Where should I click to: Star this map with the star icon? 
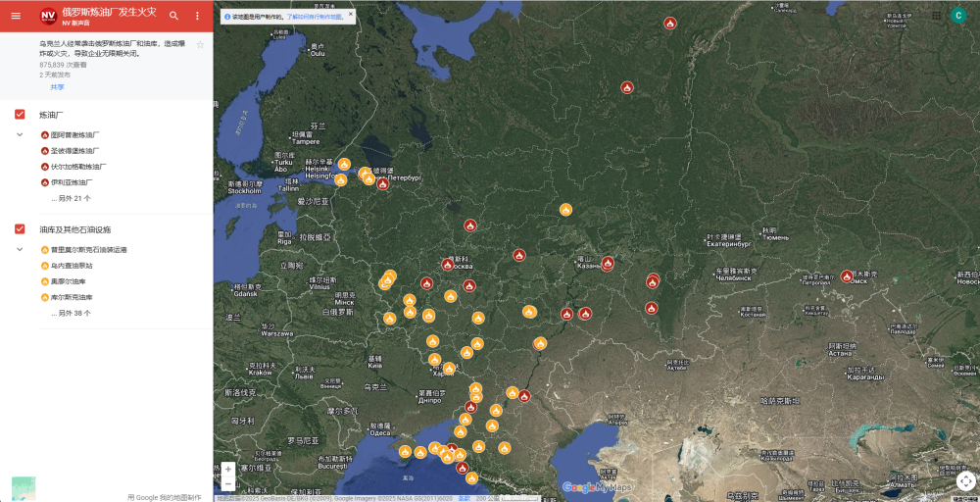(x=201, y=44)
